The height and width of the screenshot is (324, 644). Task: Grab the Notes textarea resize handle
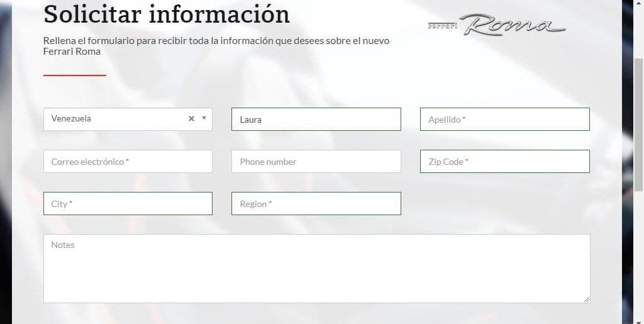[x=587, y=299]
